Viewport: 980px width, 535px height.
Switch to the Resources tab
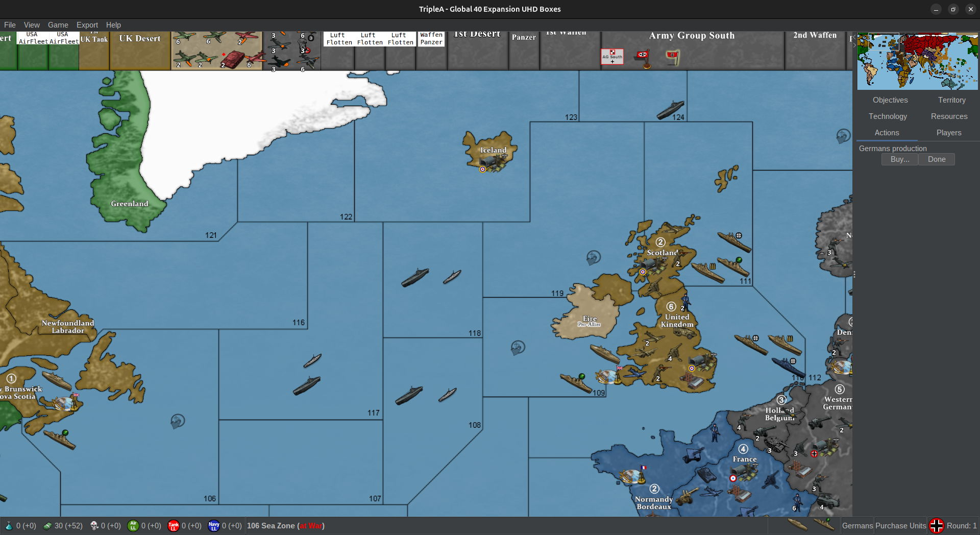(949, 116)
